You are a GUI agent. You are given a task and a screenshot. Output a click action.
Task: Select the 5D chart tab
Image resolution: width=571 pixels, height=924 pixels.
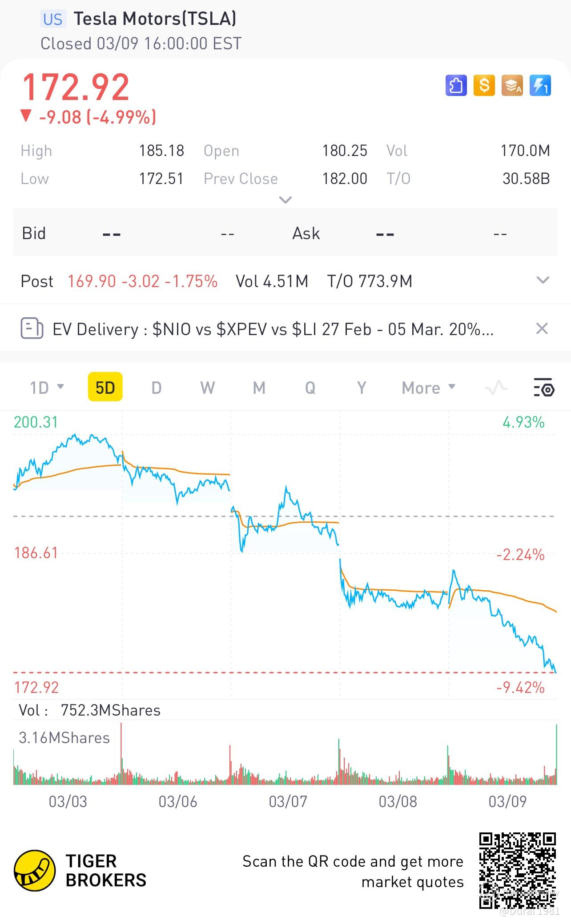coord(105,388)
